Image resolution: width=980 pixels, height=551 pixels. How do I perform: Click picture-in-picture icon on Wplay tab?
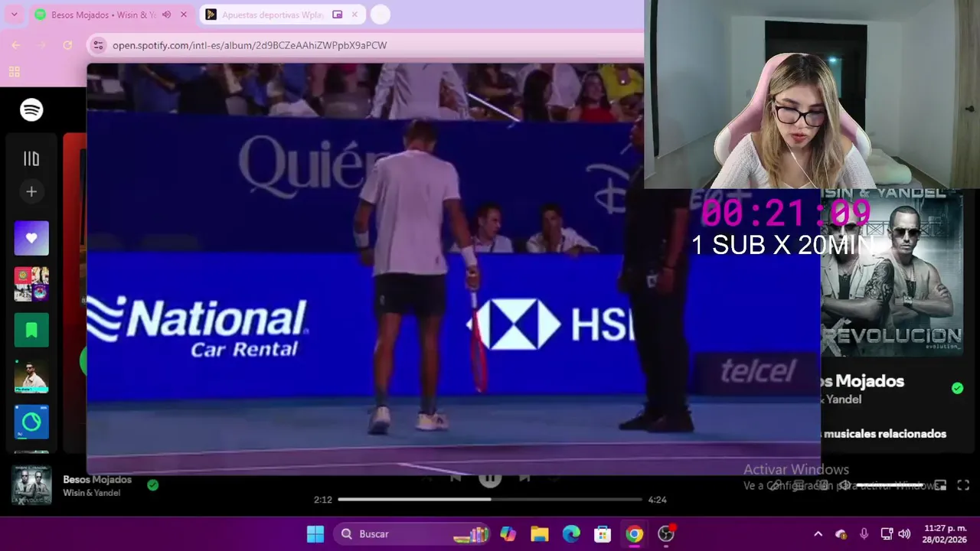click(337, 15)
